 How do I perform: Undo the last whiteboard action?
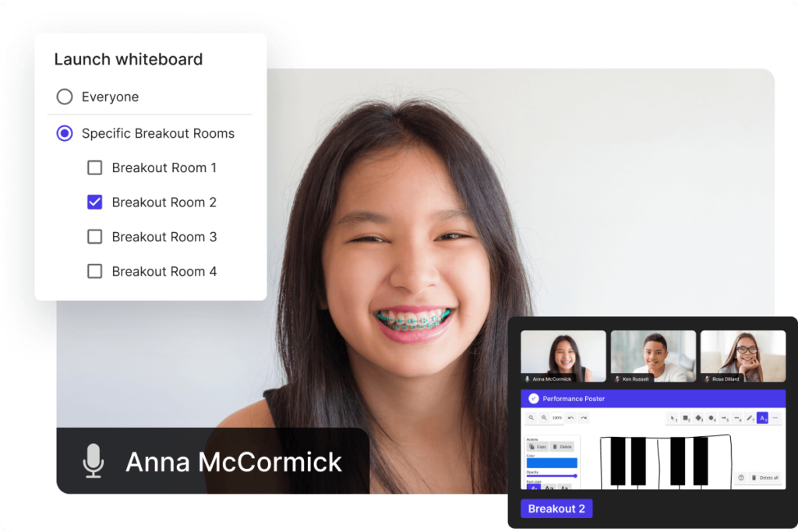click(x=570, y=417)
